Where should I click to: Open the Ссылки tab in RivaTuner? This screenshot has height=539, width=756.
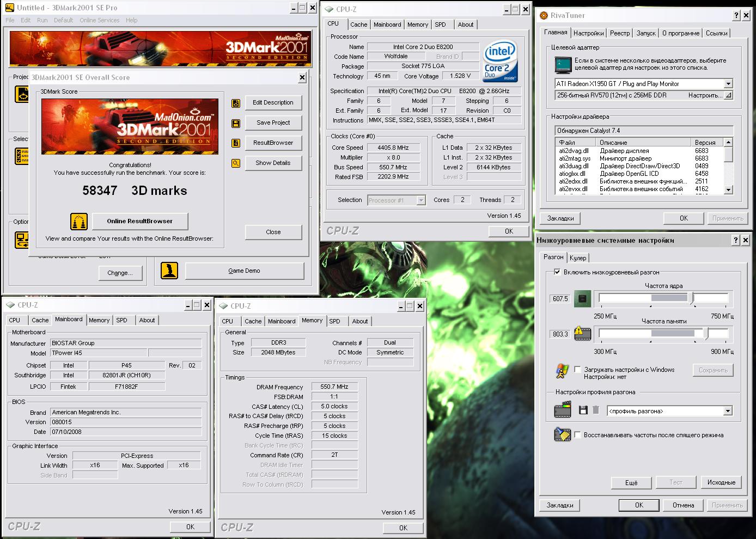tap(716, 33)
